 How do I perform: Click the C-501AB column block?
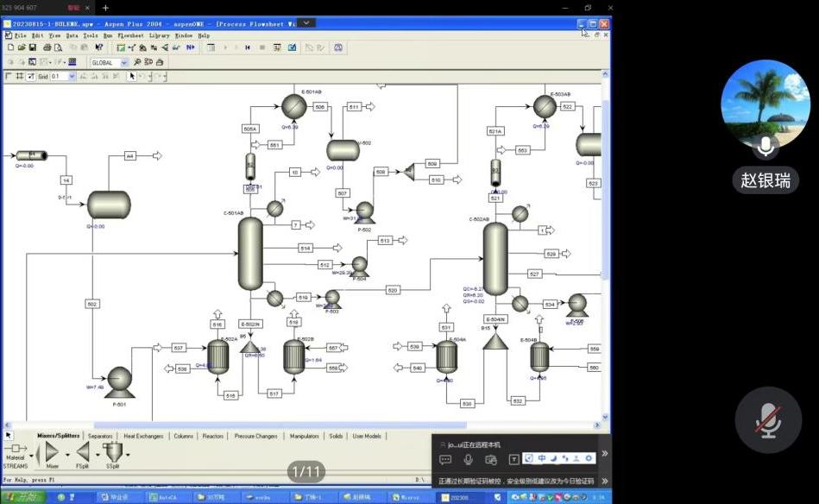pyautogui.click(x=250, y=253)
